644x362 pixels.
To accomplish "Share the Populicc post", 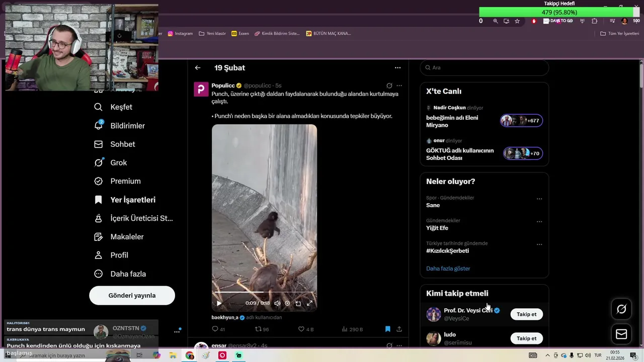I will pos(399,329).
